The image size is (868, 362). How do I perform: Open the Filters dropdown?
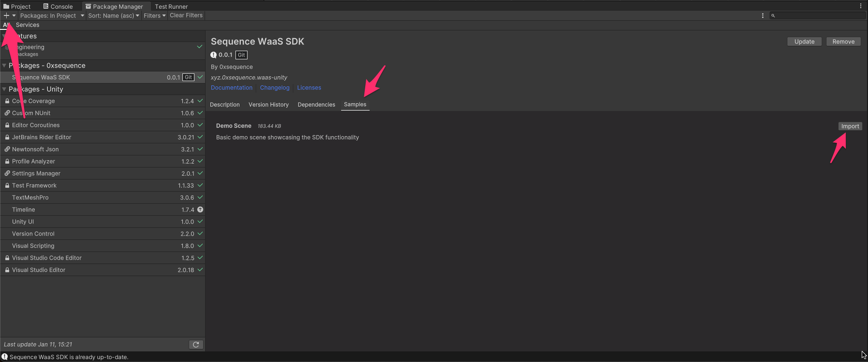pos(154,15)
